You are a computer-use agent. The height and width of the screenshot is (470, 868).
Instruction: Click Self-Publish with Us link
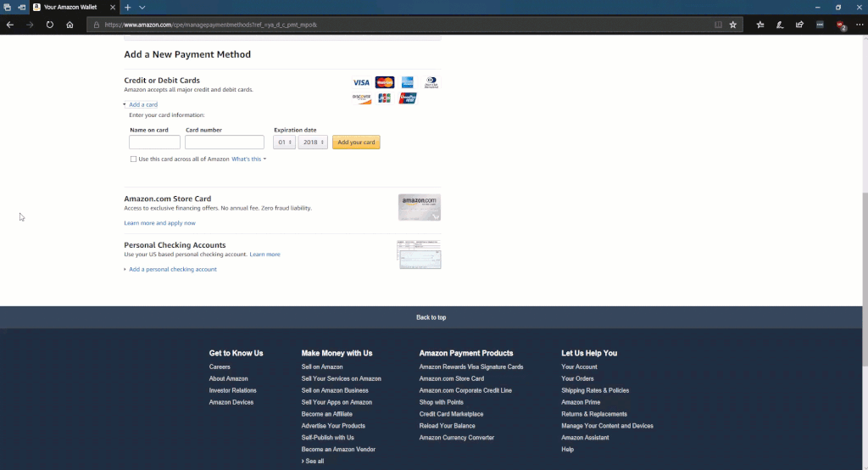328,437
